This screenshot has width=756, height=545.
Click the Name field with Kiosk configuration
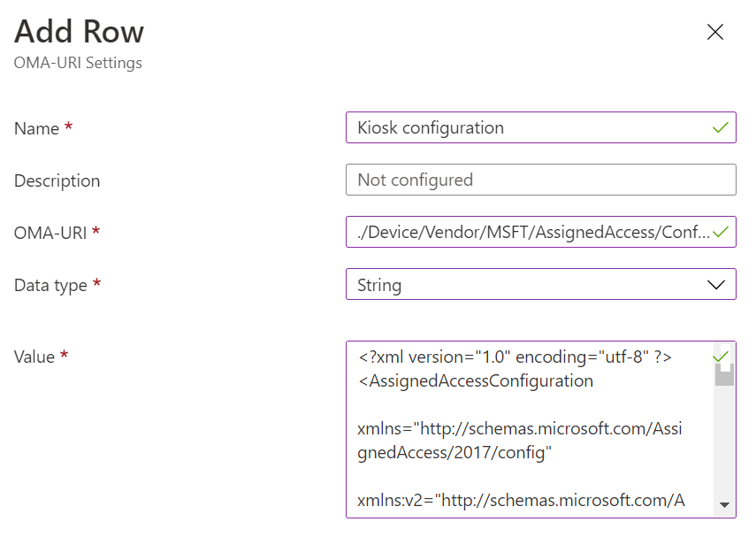click(529, 127)
